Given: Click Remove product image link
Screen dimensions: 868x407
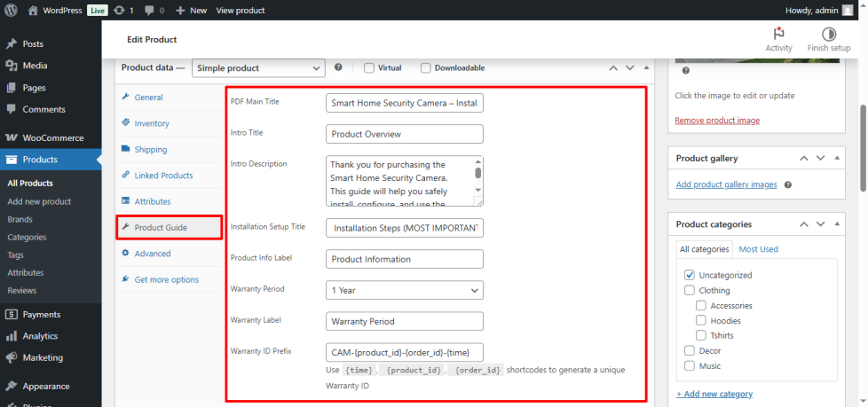Looking at the screenshot, I should (x=716, y=121).
